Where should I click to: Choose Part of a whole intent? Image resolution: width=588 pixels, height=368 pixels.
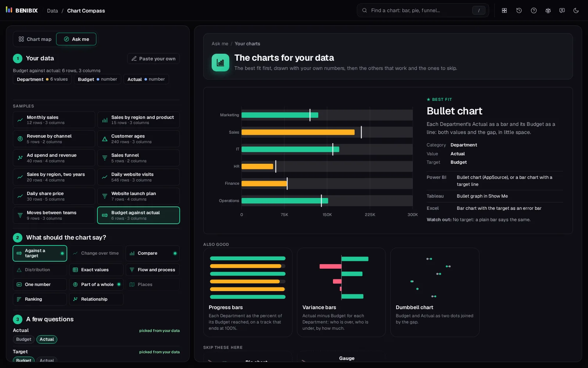(x=96, y=284)
